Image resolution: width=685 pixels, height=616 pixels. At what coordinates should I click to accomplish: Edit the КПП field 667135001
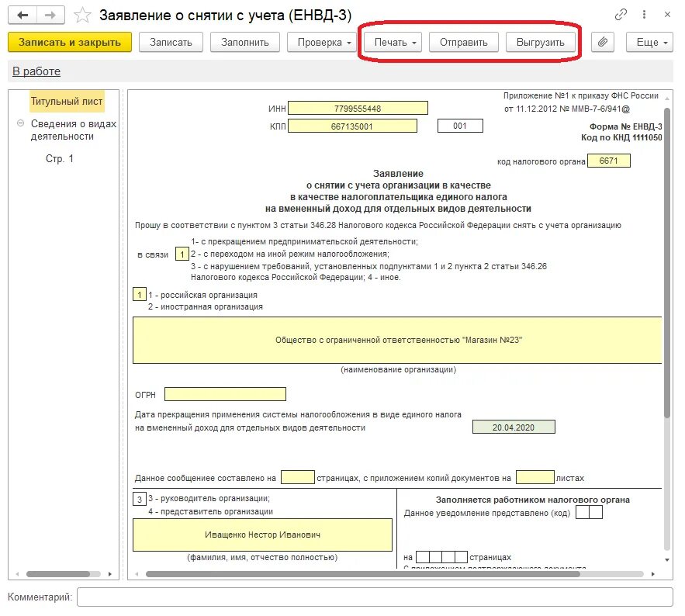(x=352, y=126)
